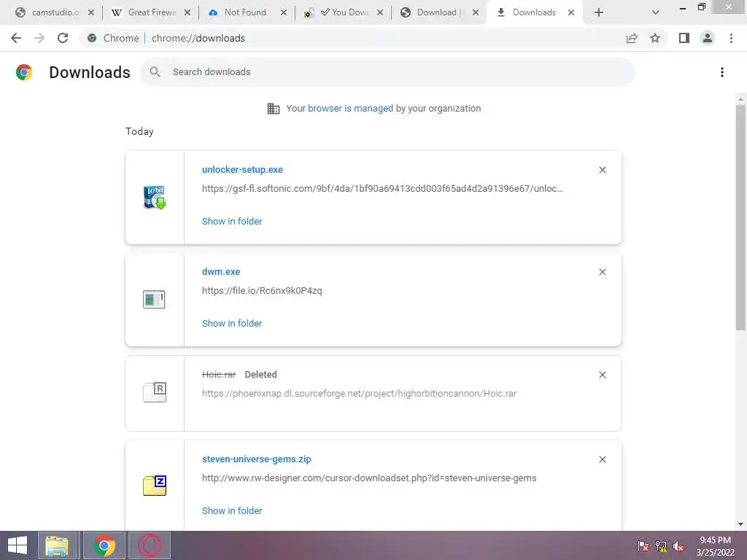Click the search magnifier icon in downloads
This screenshot has width=747, height=560.
(x=155, y=72)
